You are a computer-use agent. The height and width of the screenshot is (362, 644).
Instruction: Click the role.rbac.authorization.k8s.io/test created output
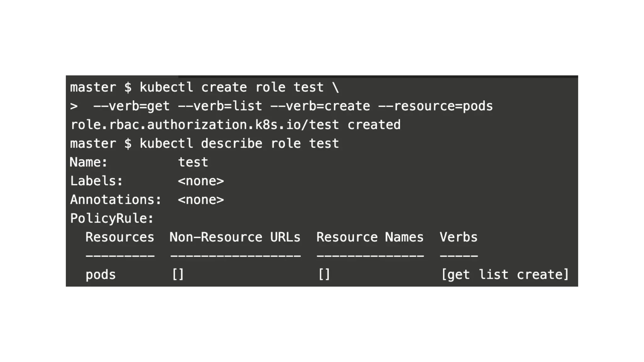[235, 125]
